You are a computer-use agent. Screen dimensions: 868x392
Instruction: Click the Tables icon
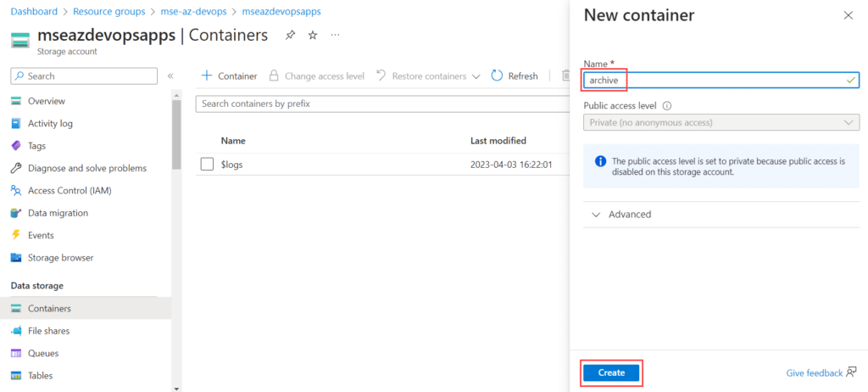16,375
